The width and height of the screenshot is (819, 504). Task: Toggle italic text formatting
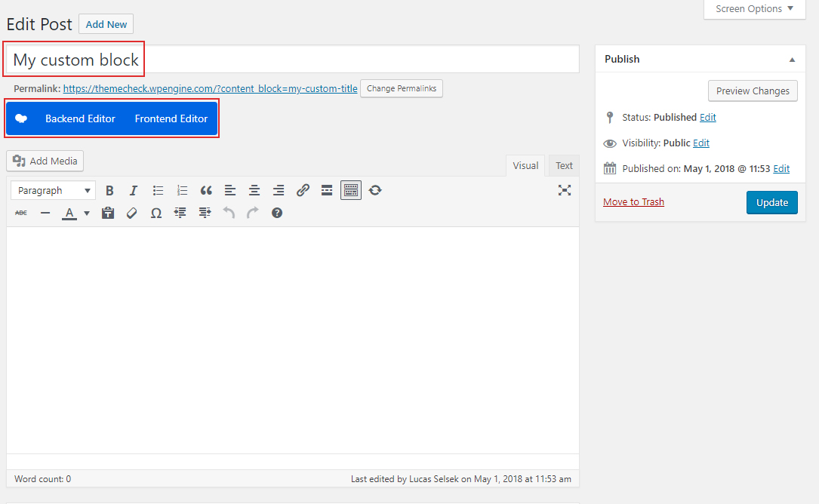(134, 191)
